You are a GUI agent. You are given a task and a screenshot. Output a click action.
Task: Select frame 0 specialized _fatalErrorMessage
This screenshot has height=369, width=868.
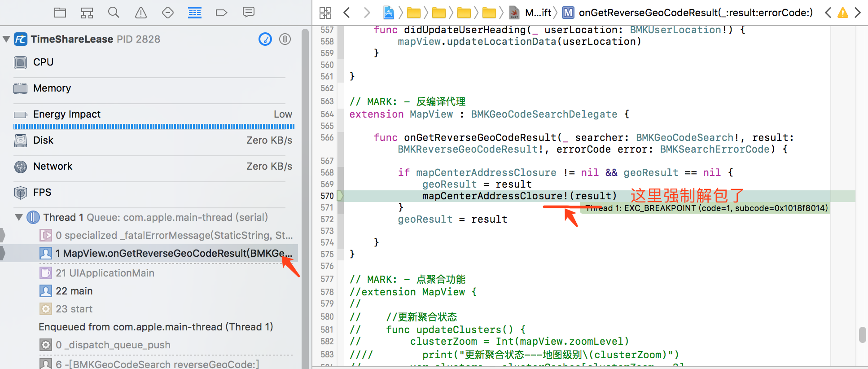tap(149, 235)
